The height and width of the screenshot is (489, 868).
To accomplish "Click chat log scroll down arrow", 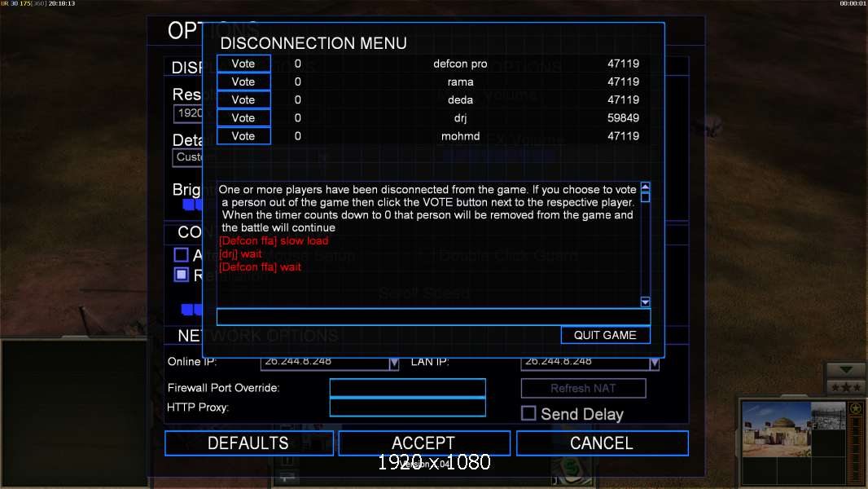I will 645,302.
